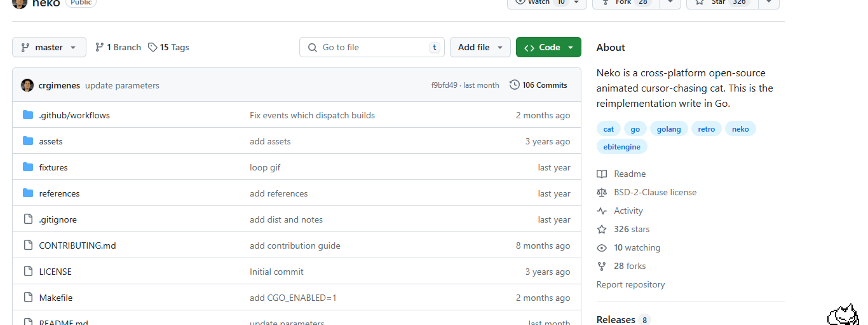Focus the Go to file search field
The width and height of the screenshot is (868, 325).
point(372,47)
